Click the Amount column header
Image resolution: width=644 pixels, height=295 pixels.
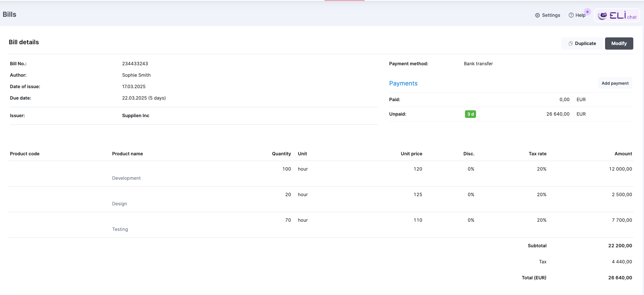click(623, 154)
